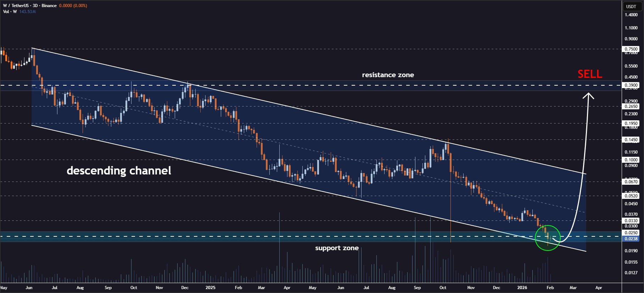Select the Vol · W indicator legend
Screen dimensions: 644x293
pyautogui.click(x=10, y=12)
